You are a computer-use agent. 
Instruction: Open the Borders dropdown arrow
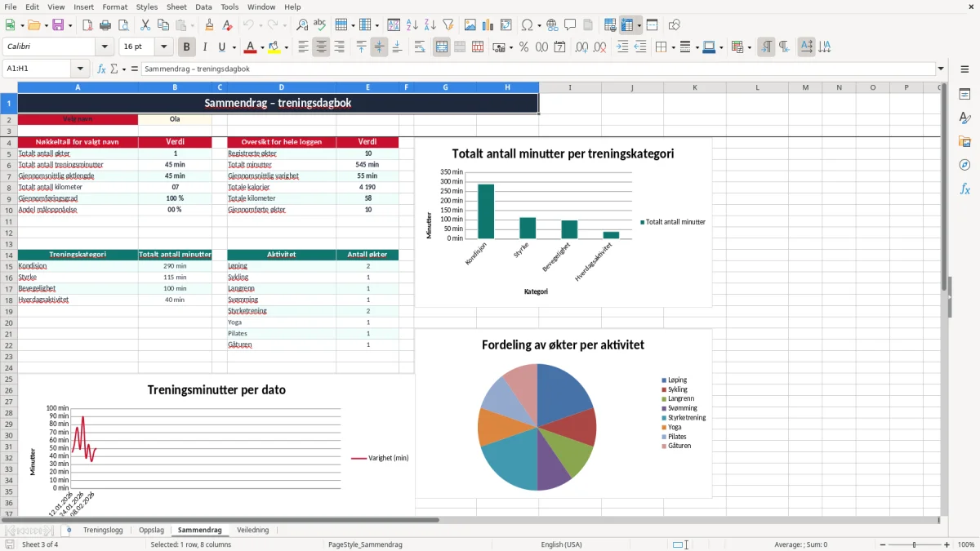673,47
